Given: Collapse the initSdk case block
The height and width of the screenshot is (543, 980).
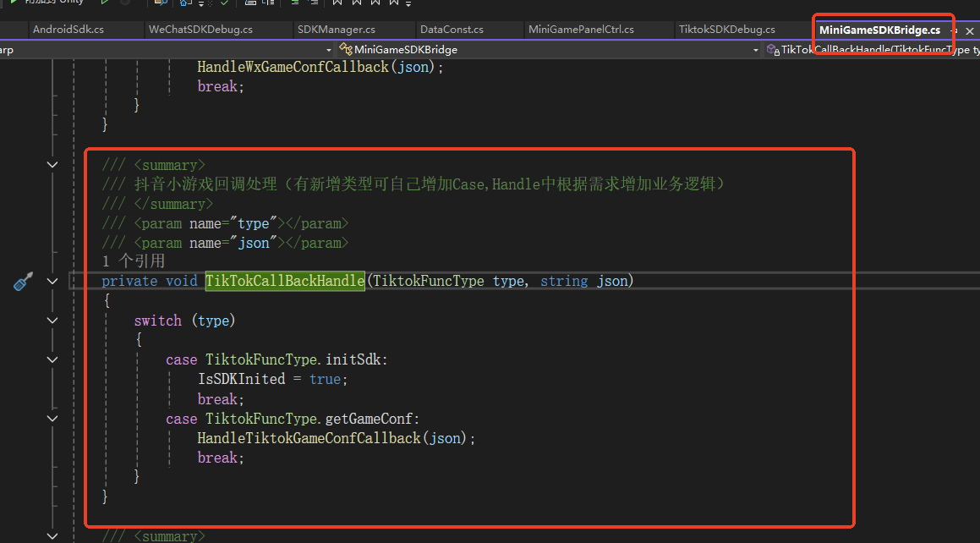Looking at the screenshot, I should pos(53,359).
